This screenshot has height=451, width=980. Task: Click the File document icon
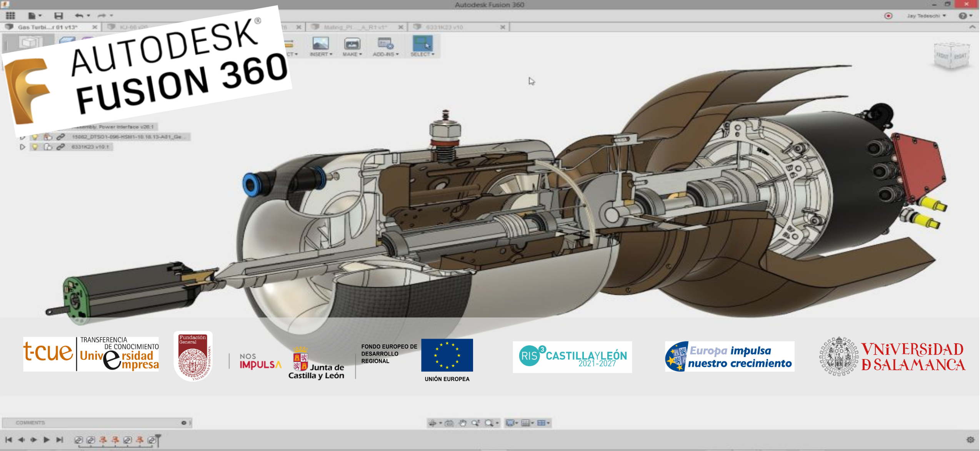pos(32,16)
